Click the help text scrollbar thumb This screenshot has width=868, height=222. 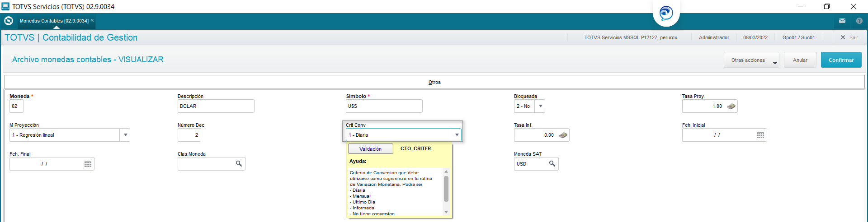pos(446,189)
